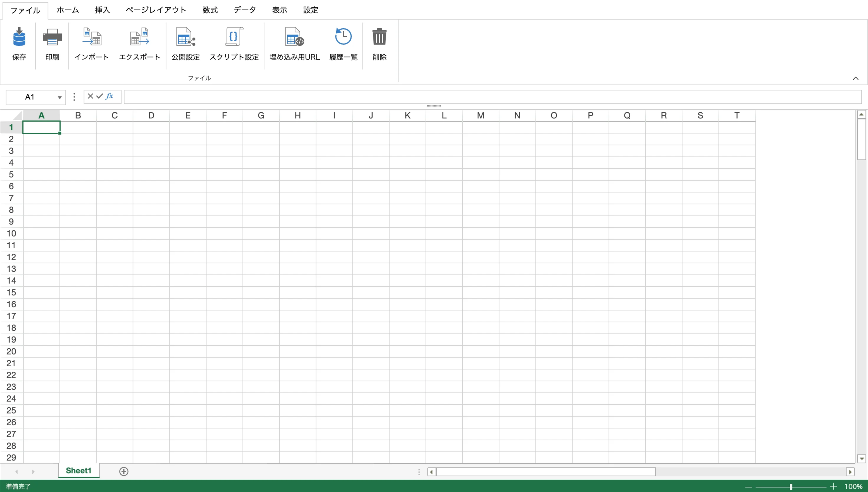Open スクリプト設定 (Script settings)
The width and height of the screenshot is (868, 492).
tap(234, 37)
